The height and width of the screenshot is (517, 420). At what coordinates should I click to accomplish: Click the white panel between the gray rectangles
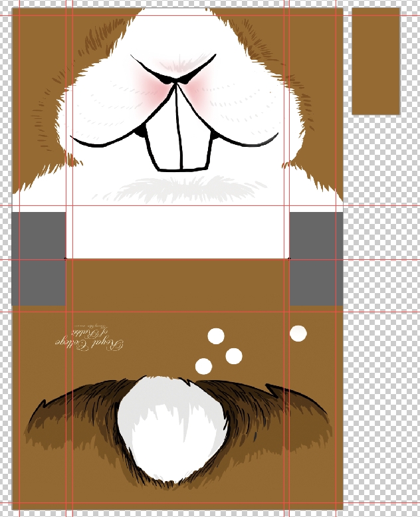[177, 233]
